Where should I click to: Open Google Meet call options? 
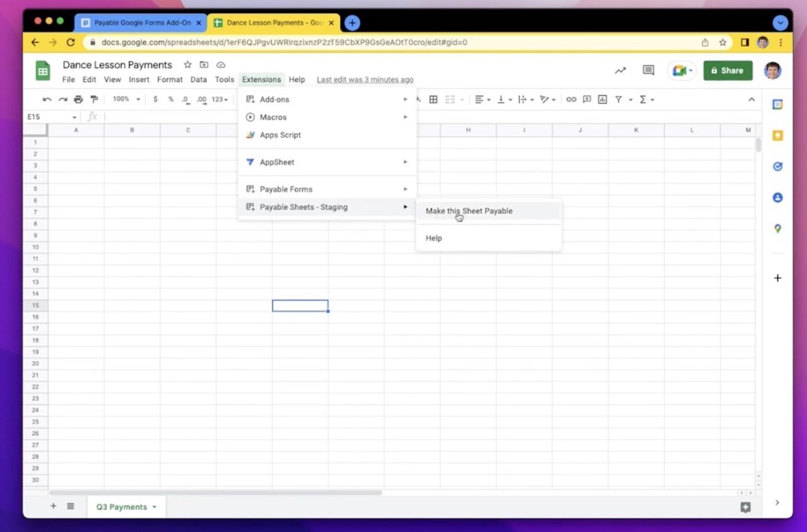[x=681, y=70]
